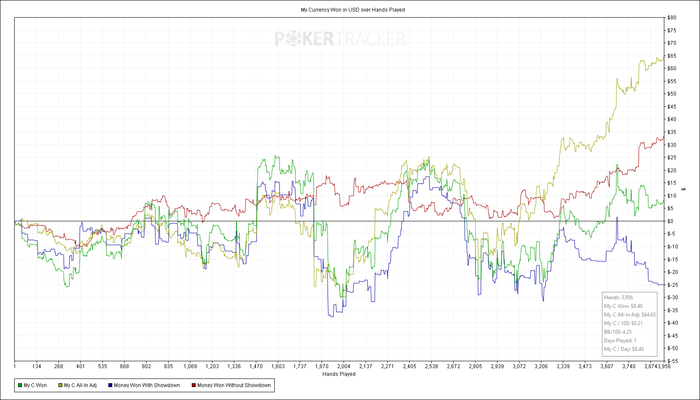Click 'Hands: 3,956' in the stats box

pos(618,297)
